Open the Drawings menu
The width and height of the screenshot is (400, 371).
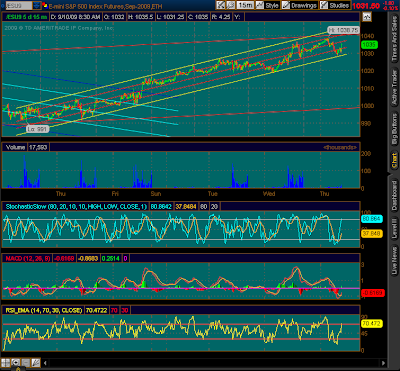299,5
